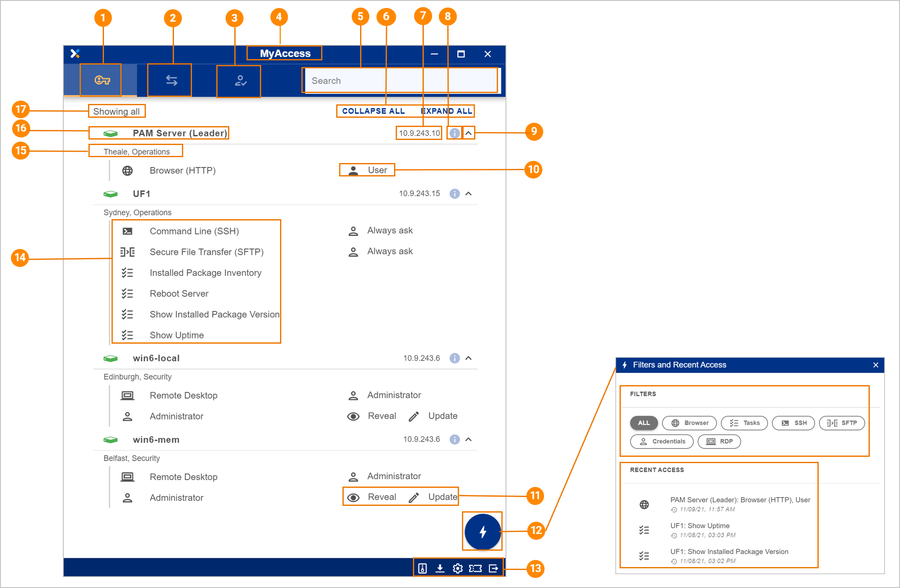Click the Browser (HTTP) globe icon

[127, 171]
